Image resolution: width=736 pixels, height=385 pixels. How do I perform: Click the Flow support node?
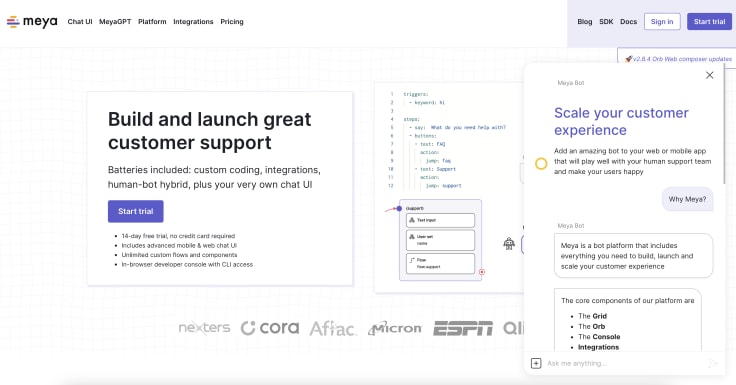coord(440,263)
